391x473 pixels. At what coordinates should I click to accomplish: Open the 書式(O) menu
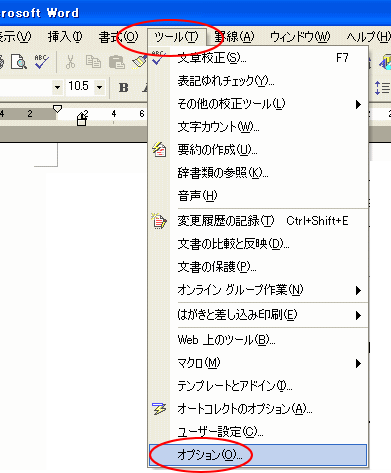coord(118,37)
